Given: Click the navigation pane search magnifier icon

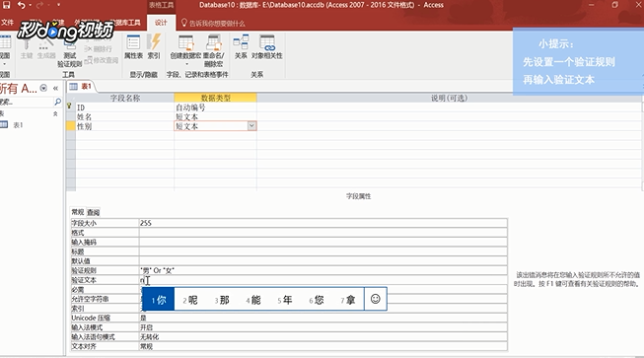Looking at the screenshot, I should point(58,102).
